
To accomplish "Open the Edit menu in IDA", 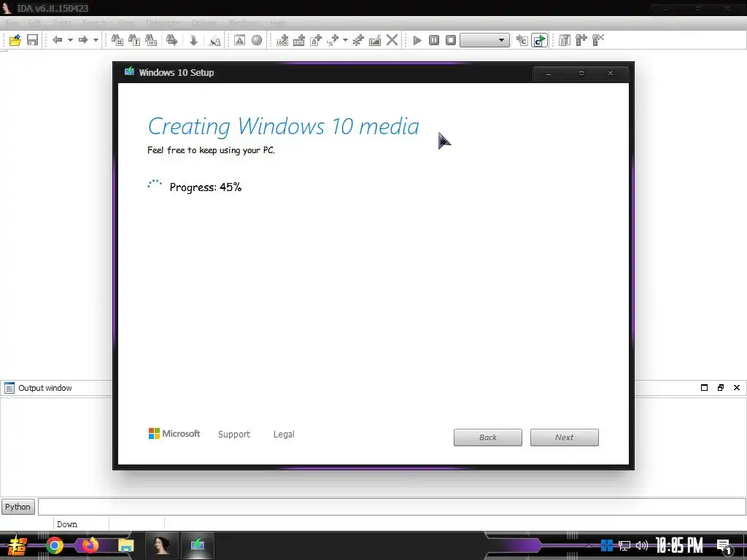I will tap(34, 23).
